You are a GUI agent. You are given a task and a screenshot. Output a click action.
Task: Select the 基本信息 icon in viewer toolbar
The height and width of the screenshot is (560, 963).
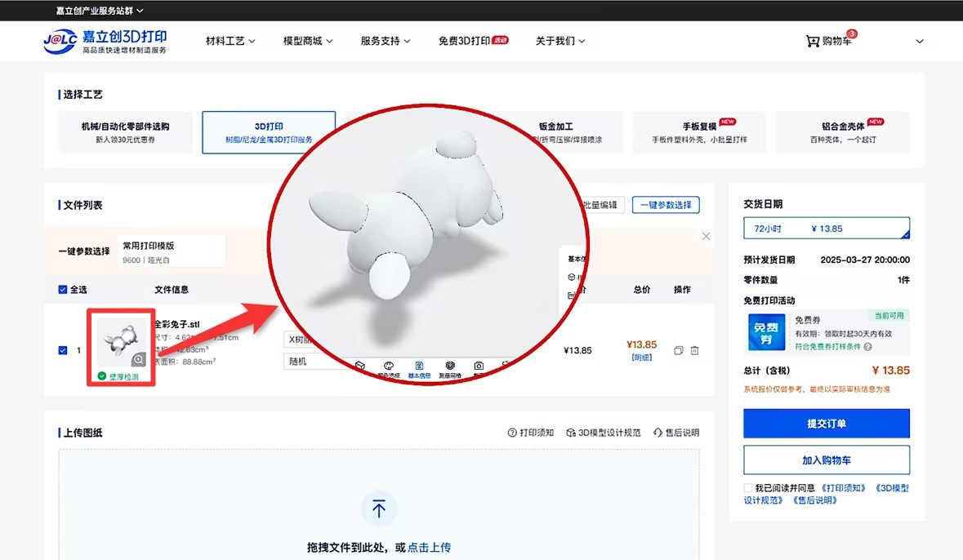[418, 367]
